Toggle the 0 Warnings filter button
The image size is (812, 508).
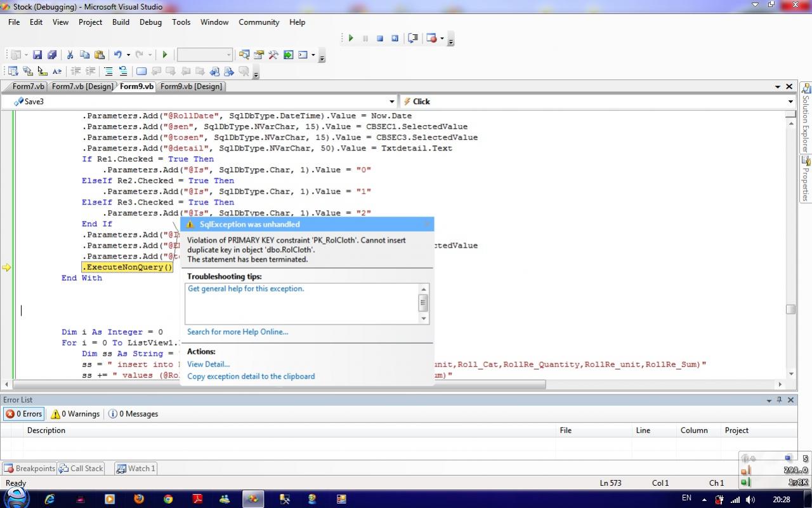pyautogui.click(x=75, y=414)
